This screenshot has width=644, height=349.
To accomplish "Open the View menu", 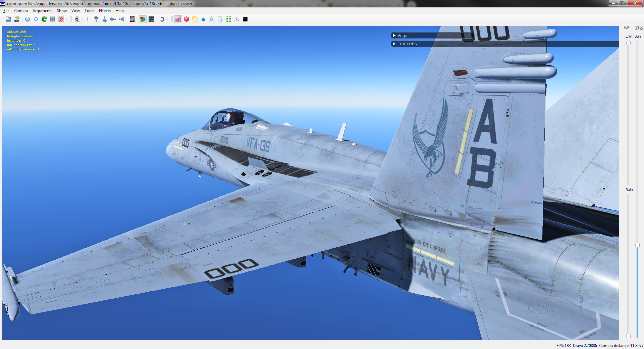I will [x=75, y=11].
